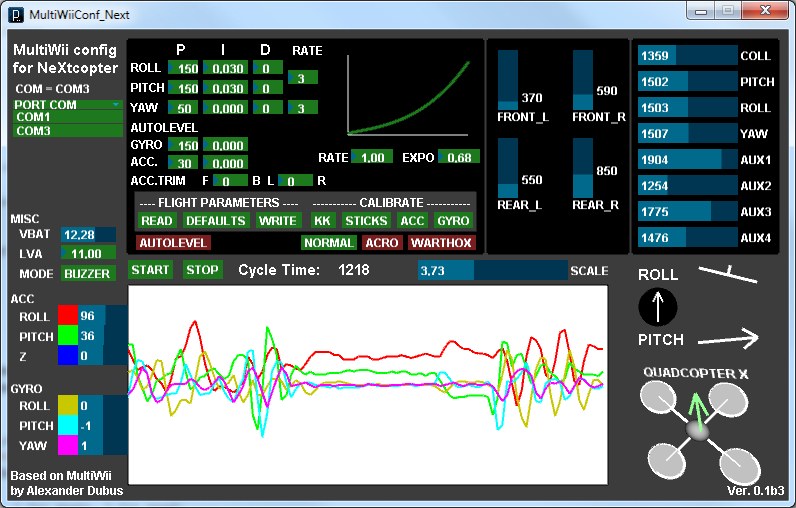796x508 pixels.
Task: Toggle the cyan GYRO PITCH graph swatch
Action: pyautogui.click(x=68, y=425)
